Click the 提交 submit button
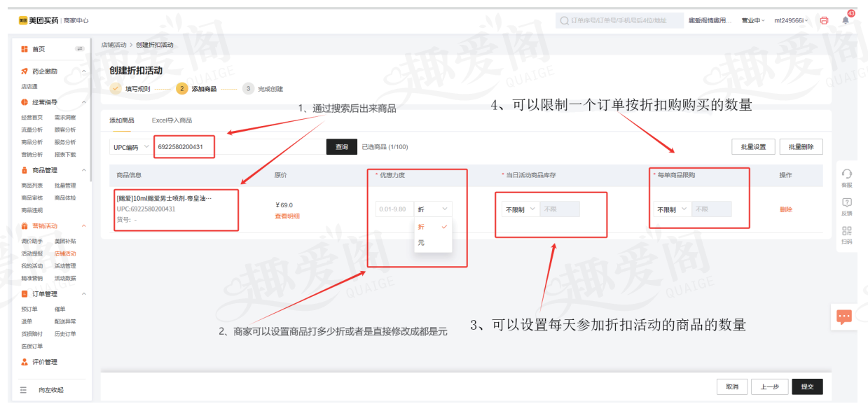 pyautogui.click(x=807, y=386)
